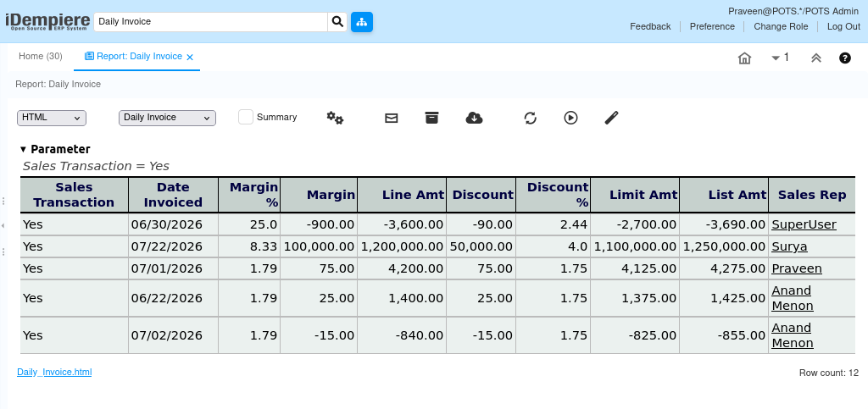Refresh the report with re-query icon
The width and height of the screenshot is (868, 409).
coord(531,118)
